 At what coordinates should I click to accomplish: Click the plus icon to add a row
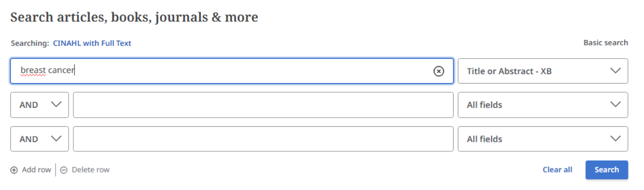[x=14, y=170]
